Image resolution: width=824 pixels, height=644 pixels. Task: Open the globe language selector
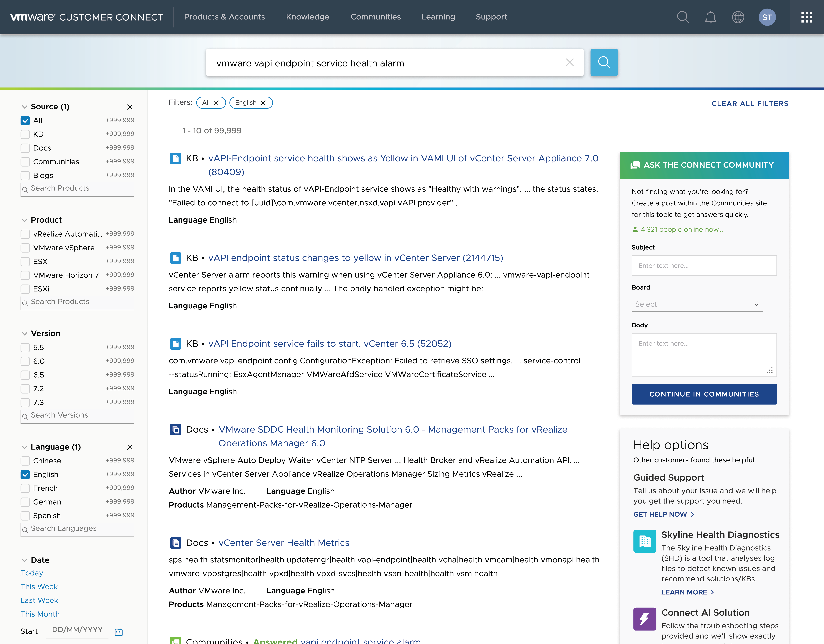pos(738,17)
